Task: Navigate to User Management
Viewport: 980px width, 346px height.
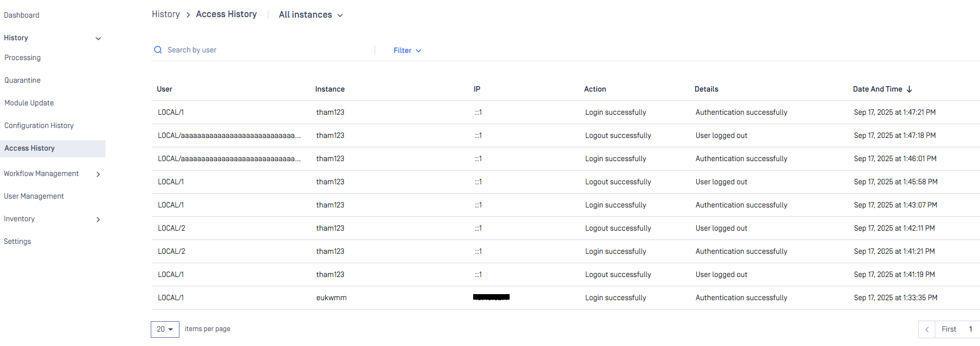Action: click(34, 196)
